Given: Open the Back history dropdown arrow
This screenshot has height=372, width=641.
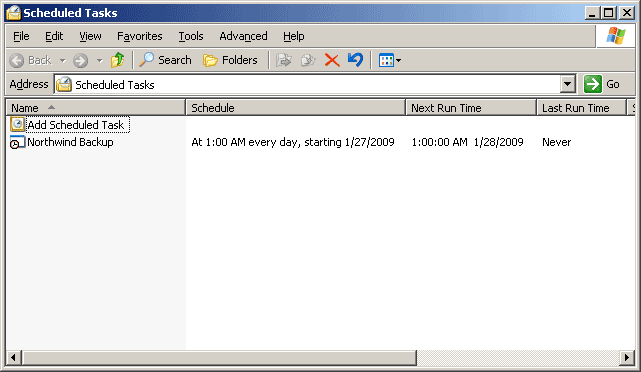Looking at the screenshot, I should [63, 61].
